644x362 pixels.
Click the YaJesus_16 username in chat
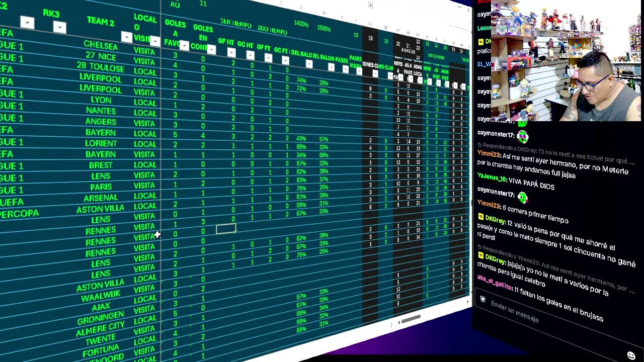[492, 177]
